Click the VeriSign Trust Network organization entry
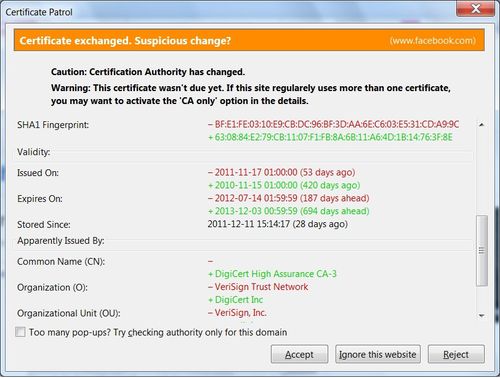This screenshot has width=500, height=378. click(x=258, y=287)
